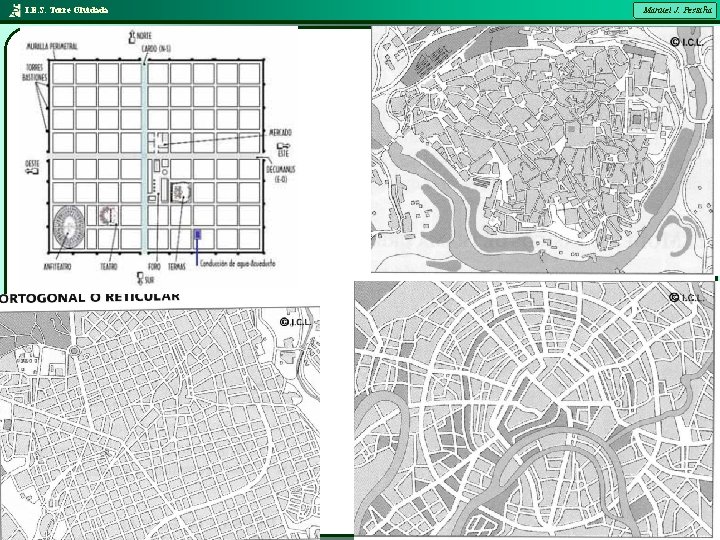
Task: Select the ANFITEATRO label
Action: [57, 266]
